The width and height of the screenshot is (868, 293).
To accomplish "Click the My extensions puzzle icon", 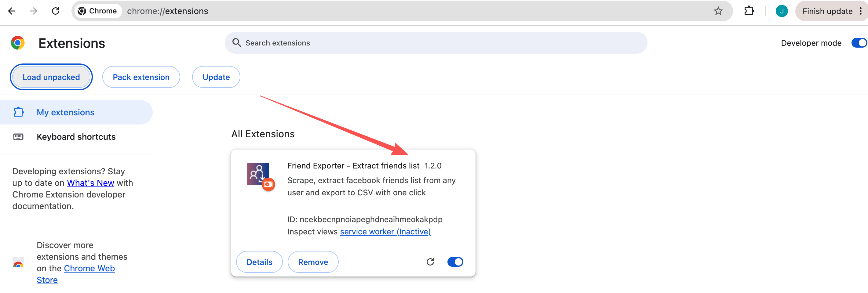I will (19, 112).
